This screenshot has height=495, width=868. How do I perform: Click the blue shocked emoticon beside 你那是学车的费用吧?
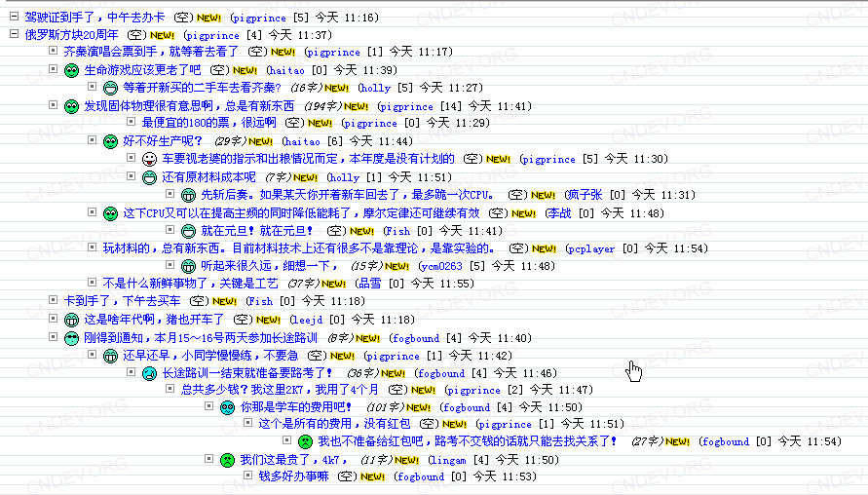[x=228, y=408]
